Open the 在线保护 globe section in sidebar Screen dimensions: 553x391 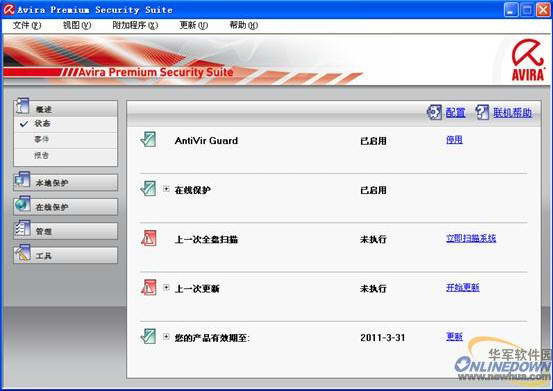pyautogui.click(x=66, y=207)
